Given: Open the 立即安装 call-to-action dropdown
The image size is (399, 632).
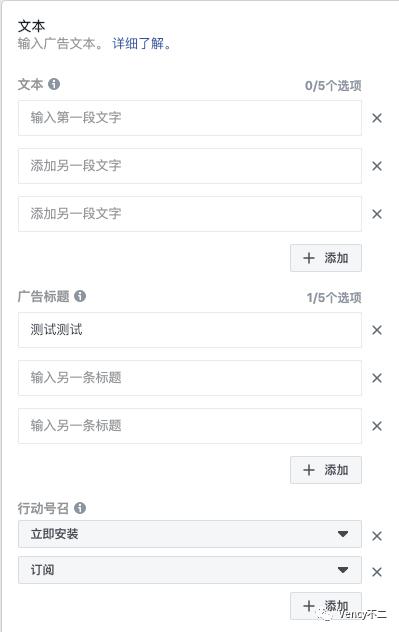Looking at the screenshot, I should (x=189, y=534).
